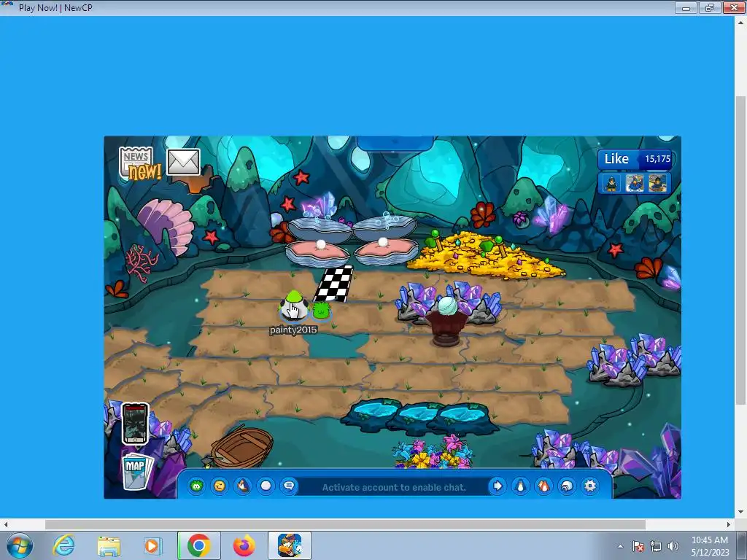Viewport: 747px width, 560px height.
Task: Click the green puffle toolbar icon
Action: click(196, 486)
